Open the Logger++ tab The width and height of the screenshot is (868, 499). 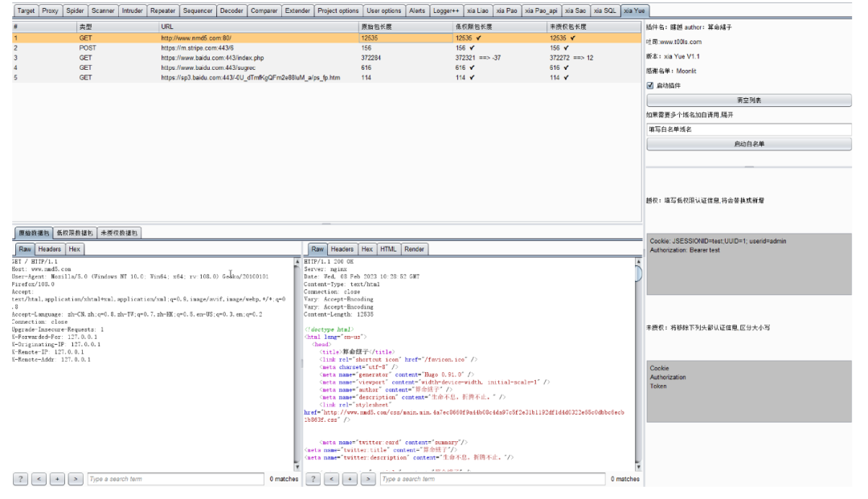[446, 10]
